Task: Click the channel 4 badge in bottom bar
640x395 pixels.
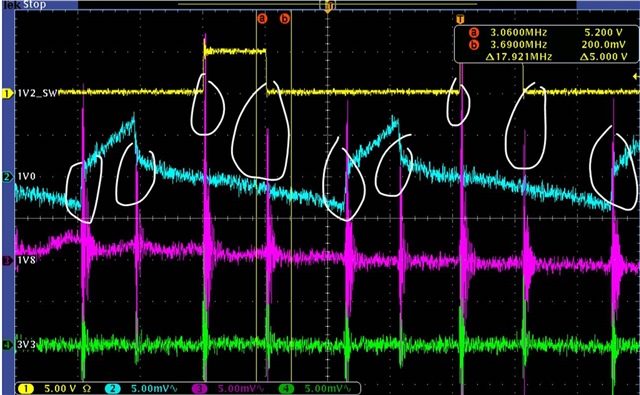Action: (x=287, y=388)
